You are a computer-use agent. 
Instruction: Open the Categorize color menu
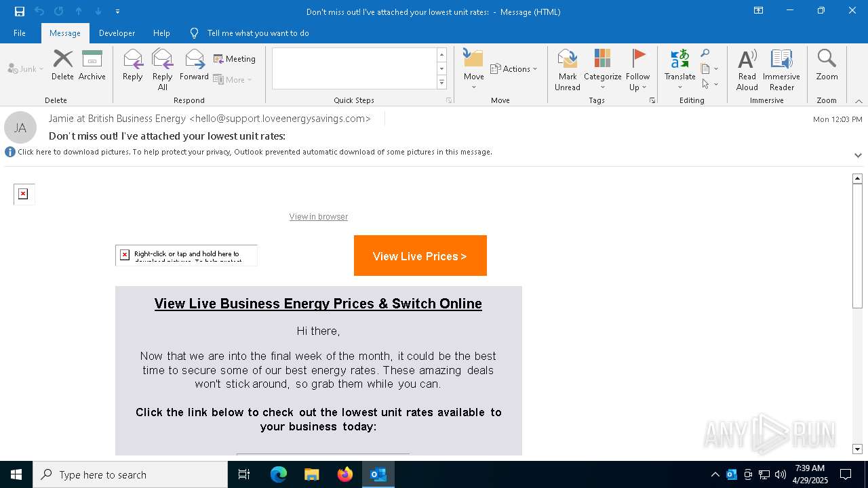coord(602,70)
